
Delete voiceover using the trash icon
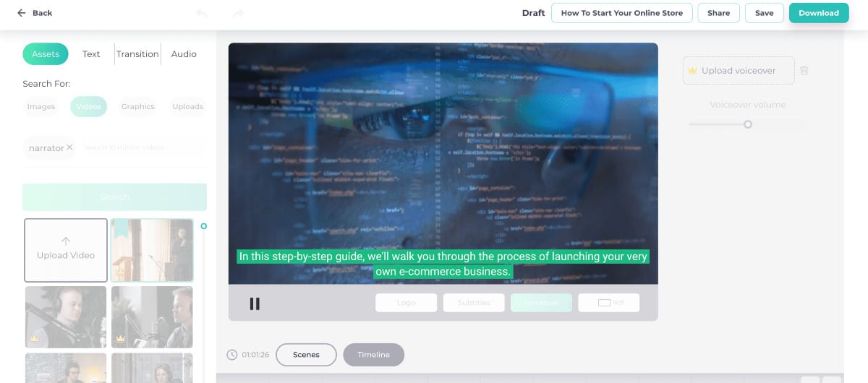804,71
